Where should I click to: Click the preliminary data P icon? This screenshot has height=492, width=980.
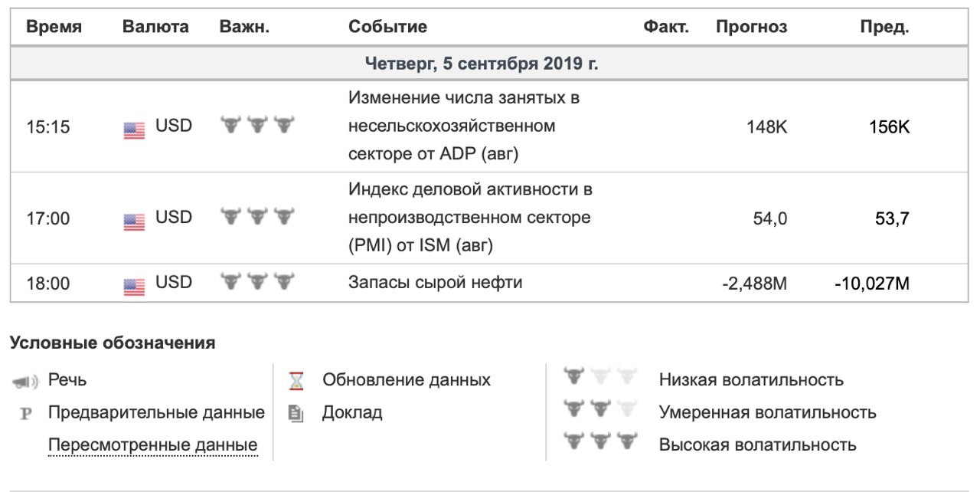[x=26, y=414]
